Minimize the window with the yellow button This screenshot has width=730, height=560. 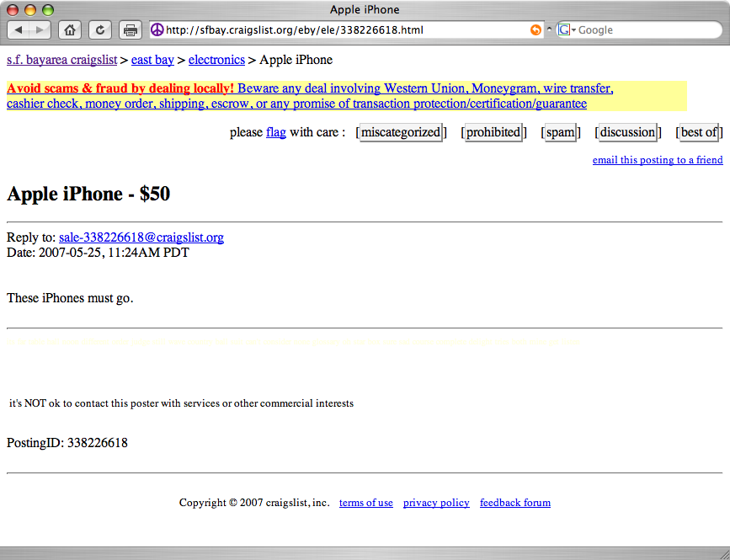(x=30, y=10)
